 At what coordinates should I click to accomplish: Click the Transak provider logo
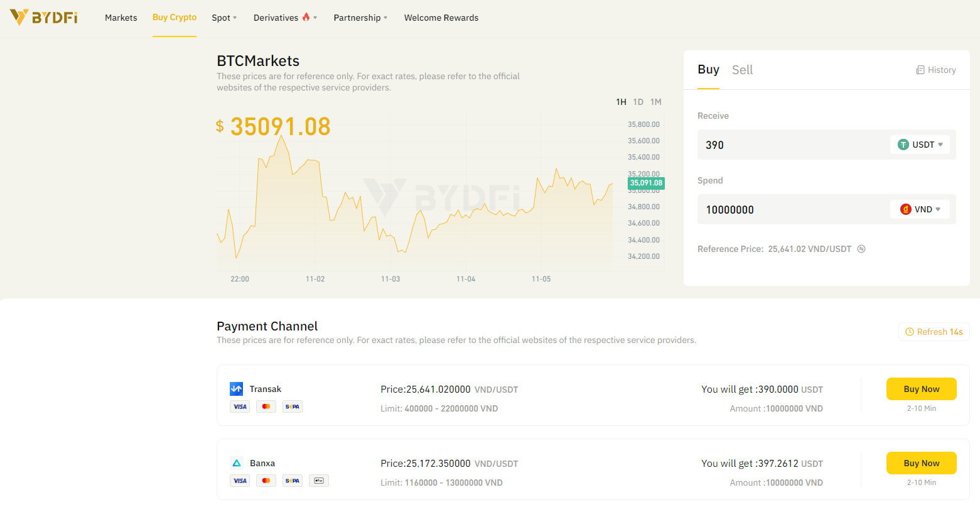coord(237,389)
